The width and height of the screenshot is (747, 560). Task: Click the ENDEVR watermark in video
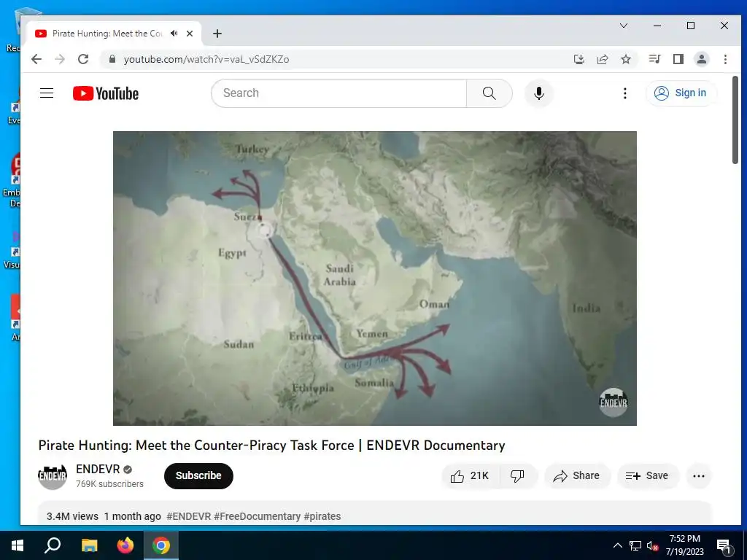[x=613, y=402]
